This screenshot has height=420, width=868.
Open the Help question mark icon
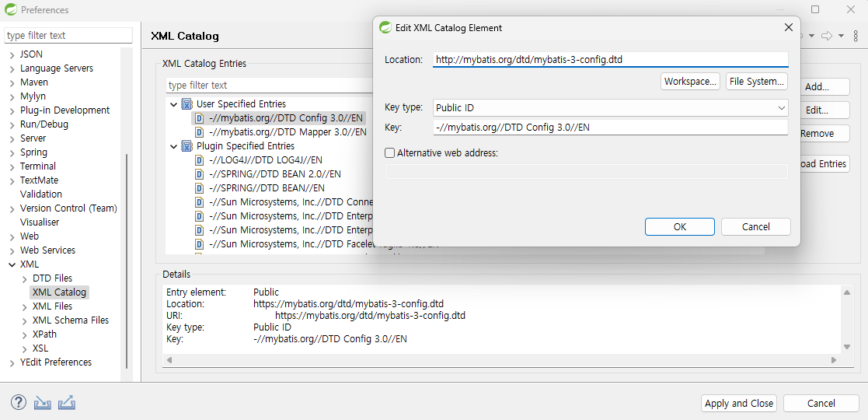pyautogui.click(x=19, y=403)
